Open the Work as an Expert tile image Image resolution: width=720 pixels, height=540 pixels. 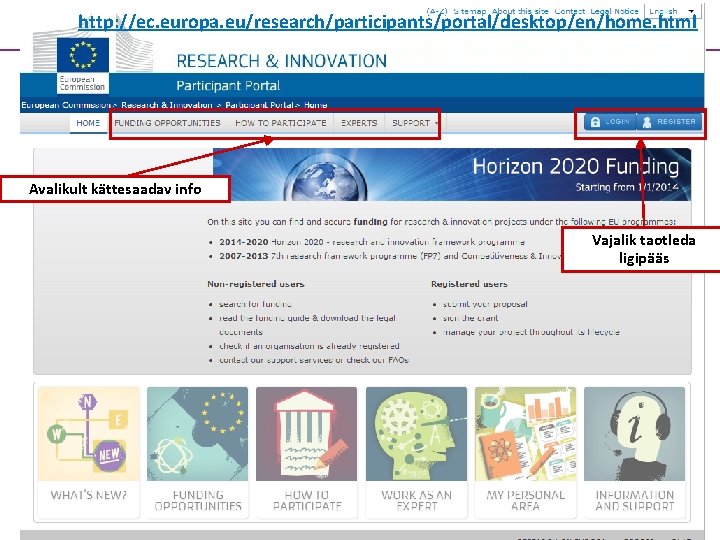pos(416,433)
